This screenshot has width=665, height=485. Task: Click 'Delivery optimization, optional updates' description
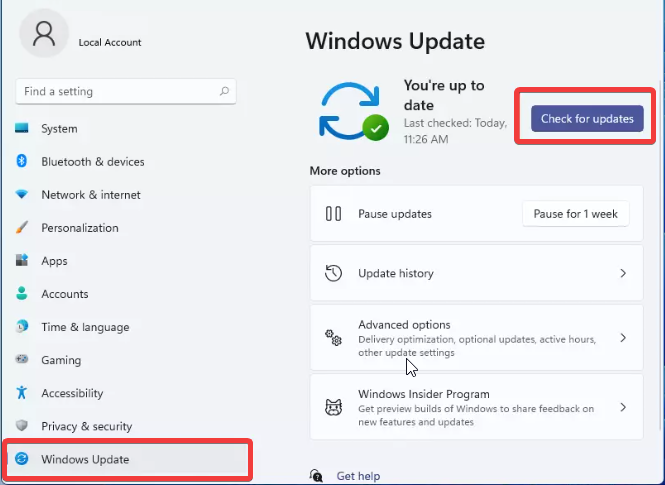(477, 346)
